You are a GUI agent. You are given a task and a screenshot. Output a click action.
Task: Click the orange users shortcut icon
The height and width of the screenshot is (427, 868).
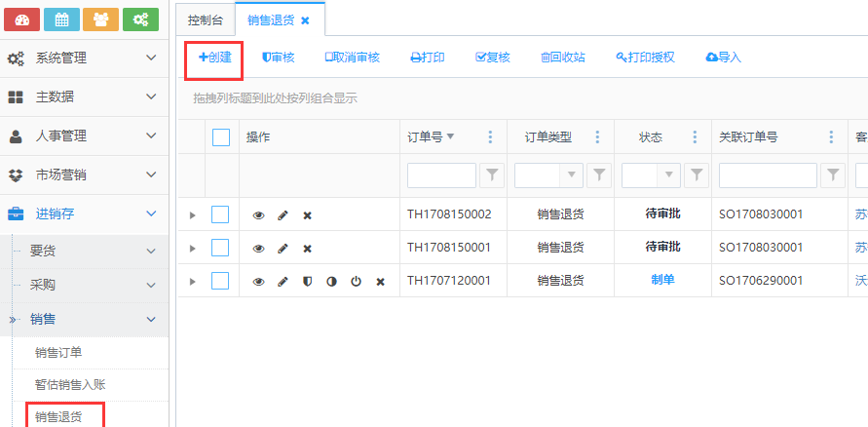[x=101, y=19]
